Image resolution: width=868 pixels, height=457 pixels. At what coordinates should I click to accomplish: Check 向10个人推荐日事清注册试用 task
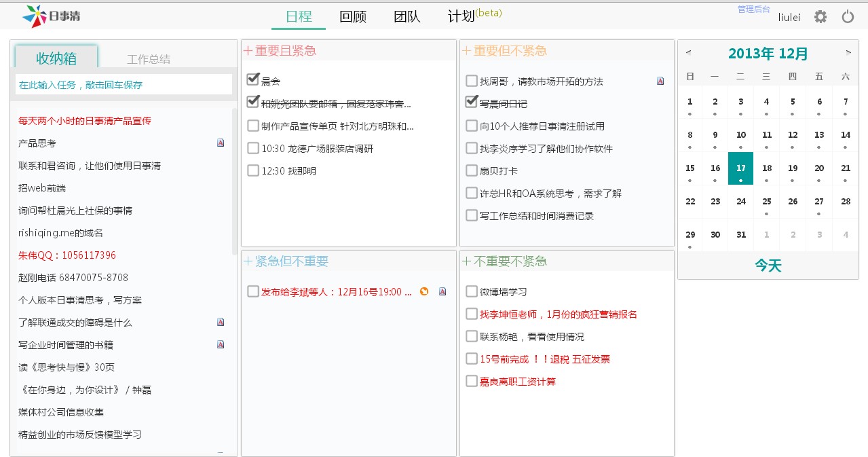point(472,126)
